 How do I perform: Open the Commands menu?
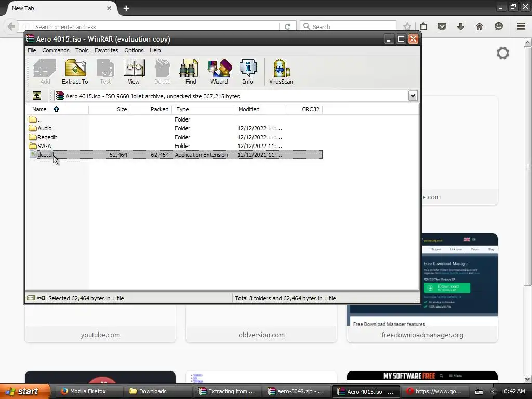click(56, 50)
